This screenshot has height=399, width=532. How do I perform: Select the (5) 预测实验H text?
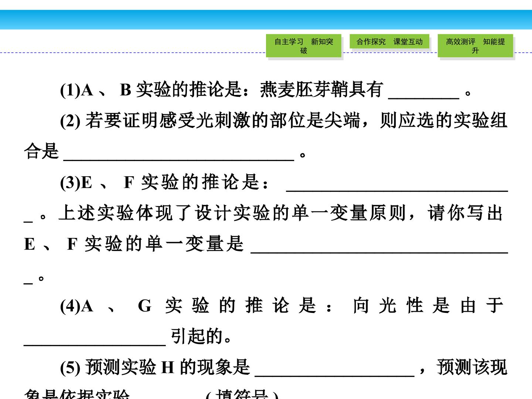[117, 367]
